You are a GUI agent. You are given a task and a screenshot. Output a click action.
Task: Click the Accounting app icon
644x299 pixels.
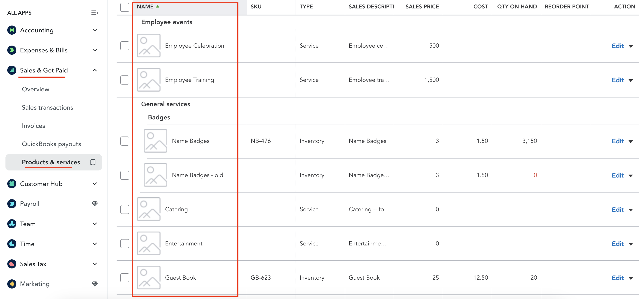[12, 30]
